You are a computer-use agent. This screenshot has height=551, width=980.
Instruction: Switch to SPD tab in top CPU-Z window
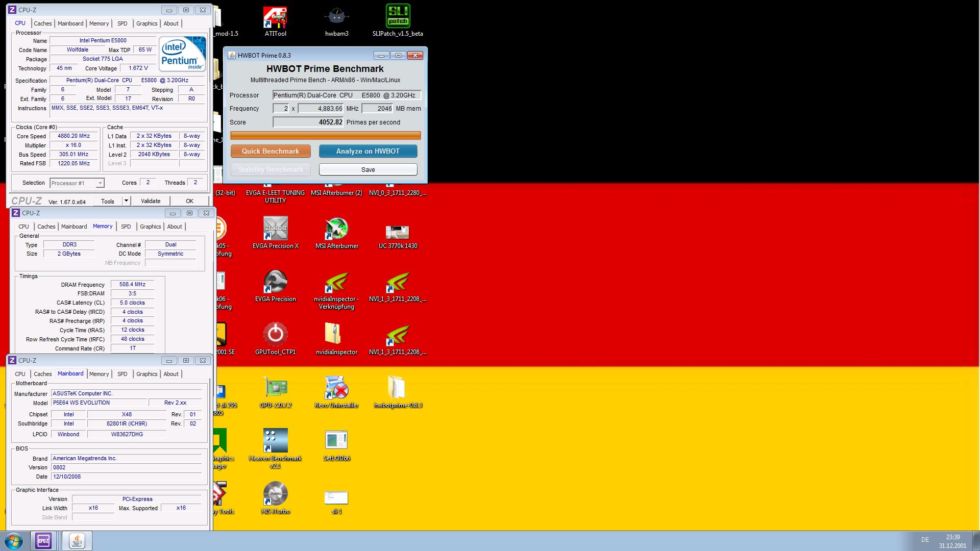(122, 23)
